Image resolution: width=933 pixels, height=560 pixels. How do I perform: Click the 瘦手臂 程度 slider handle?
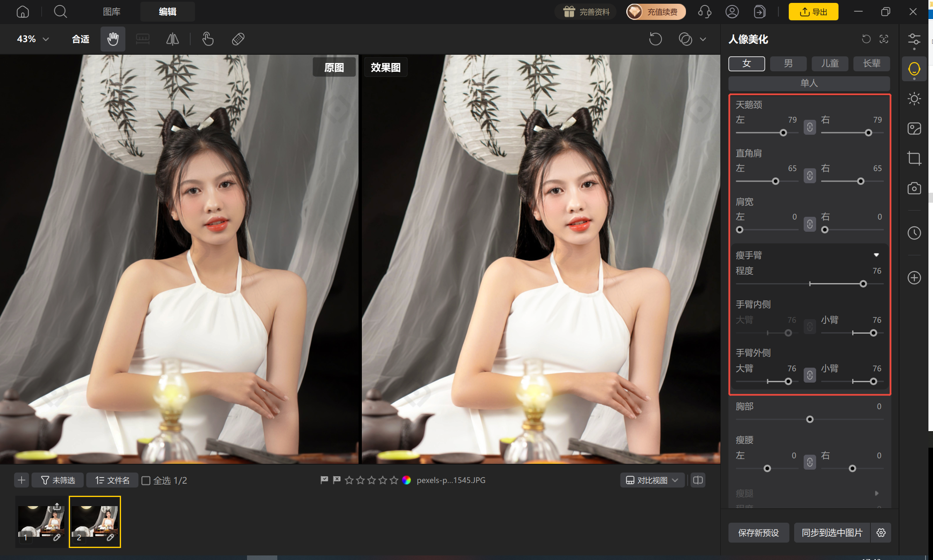click(863, 284)
